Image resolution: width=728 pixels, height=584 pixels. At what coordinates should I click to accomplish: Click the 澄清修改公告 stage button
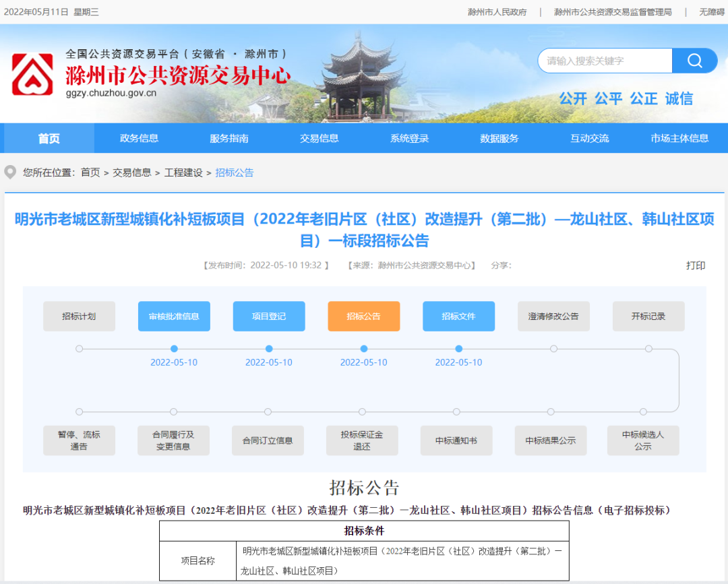pos(553,316)
